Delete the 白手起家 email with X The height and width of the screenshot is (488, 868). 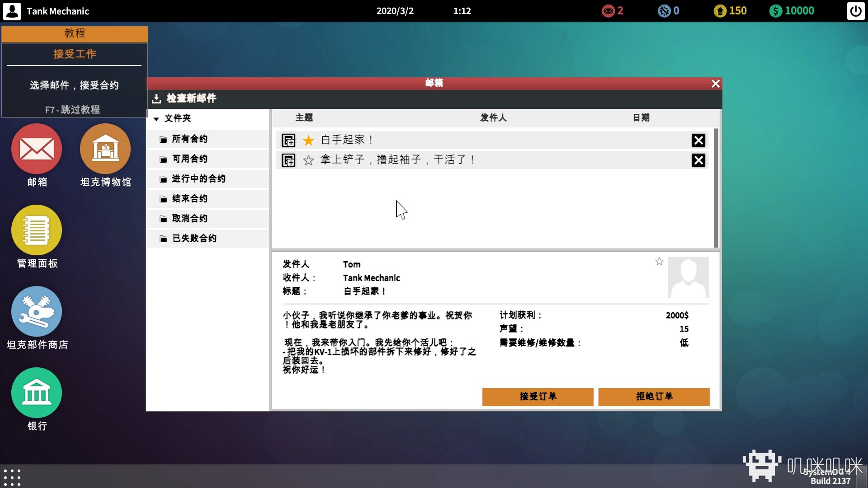click(x=698, y=140)
